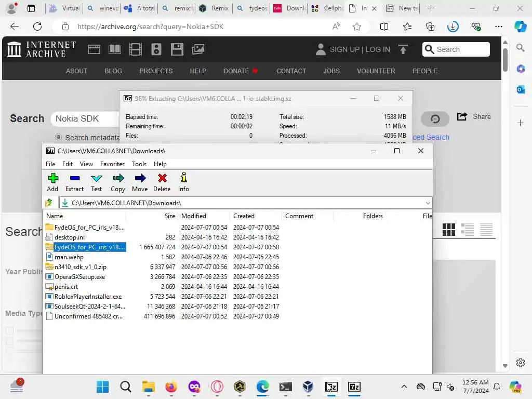Open the taskbar clock showing 12:56 AM
532x399 pixels.
[x=475, y=387]
